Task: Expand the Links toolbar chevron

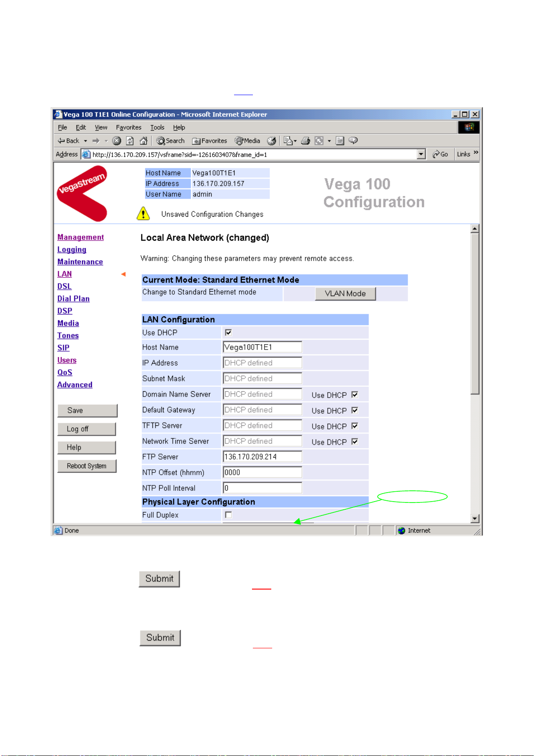Action: [476, 153]
